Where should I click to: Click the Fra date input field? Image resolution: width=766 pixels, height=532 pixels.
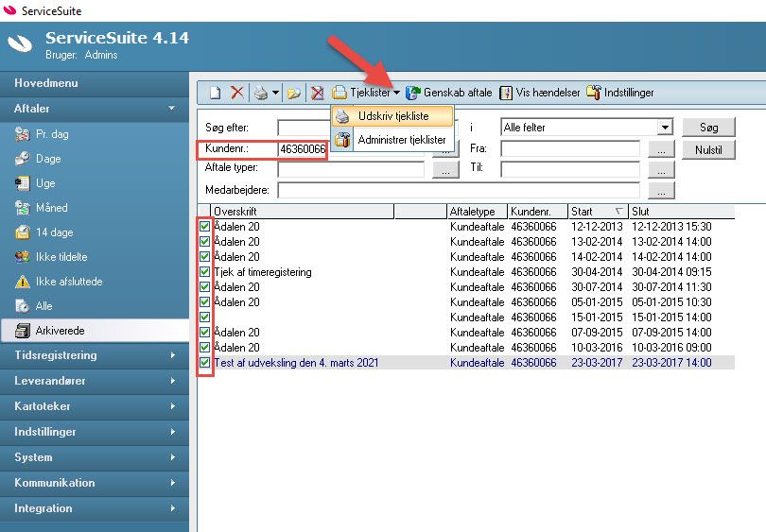(570, 149)
